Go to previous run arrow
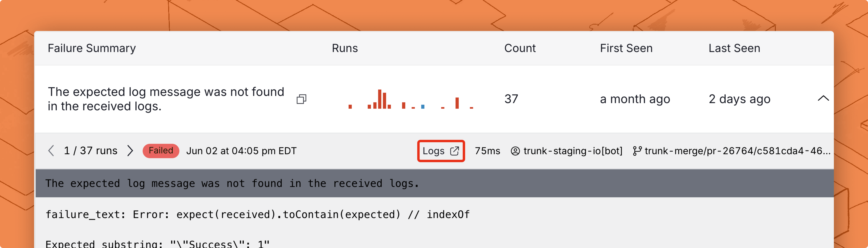Screen dimensions: 868x248 point(51,151)
